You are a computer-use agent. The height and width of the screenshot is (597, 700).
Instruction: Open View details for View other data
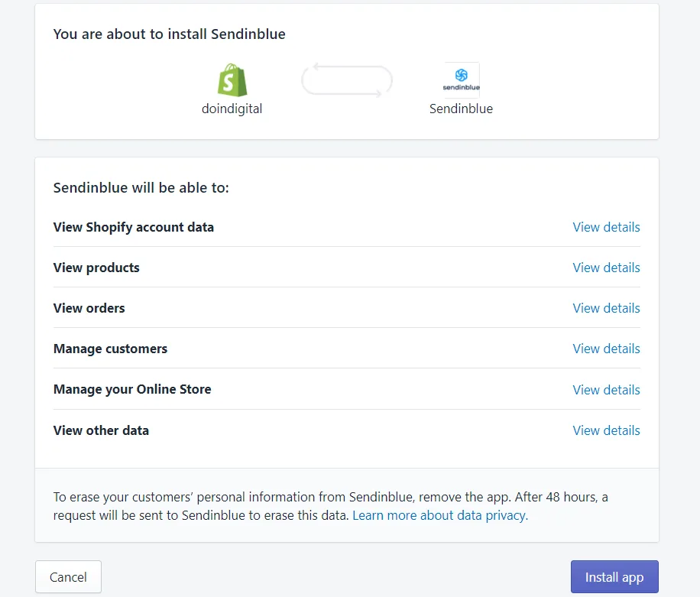[606, 430]
